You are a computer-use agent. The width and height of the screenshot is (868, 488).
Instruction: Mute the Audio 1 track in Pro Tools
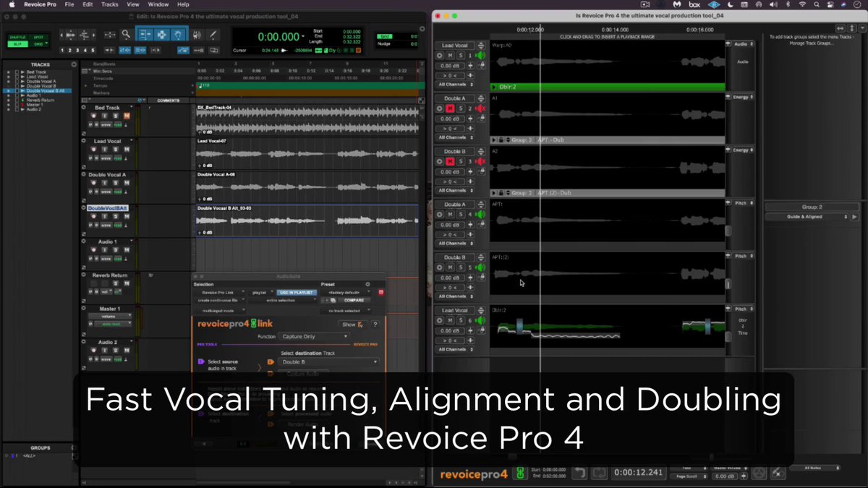point(127,249)
